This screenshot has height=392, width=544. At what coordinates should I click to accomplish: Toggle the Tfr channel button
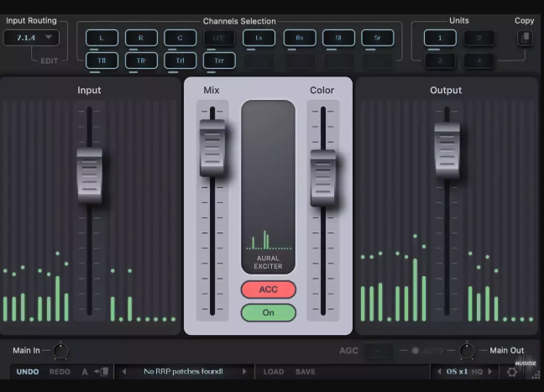[x=141, y=60]
